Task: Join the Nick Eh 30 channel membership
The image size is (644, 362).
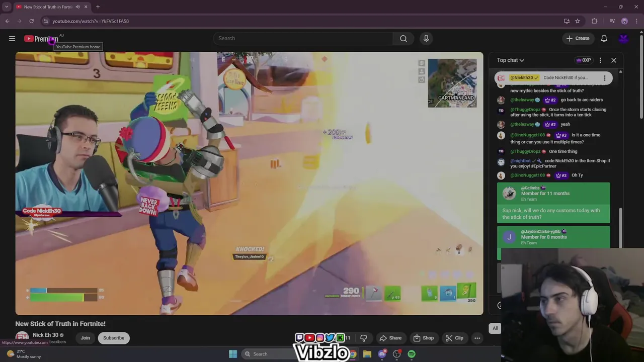Action: 85,338
